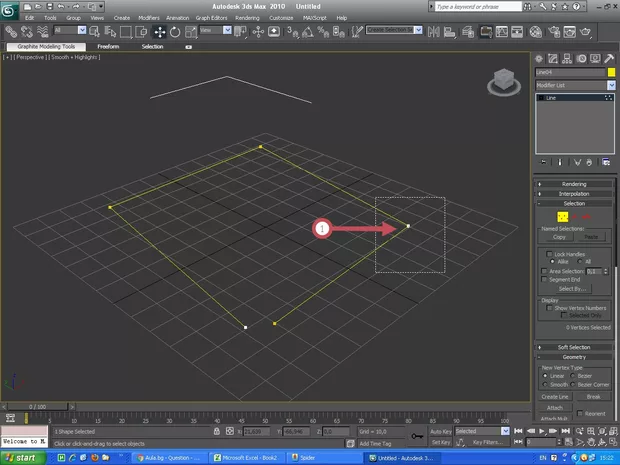Expand the Rendering rollout
Screen dimensions: 620x465
pos(574,184)
